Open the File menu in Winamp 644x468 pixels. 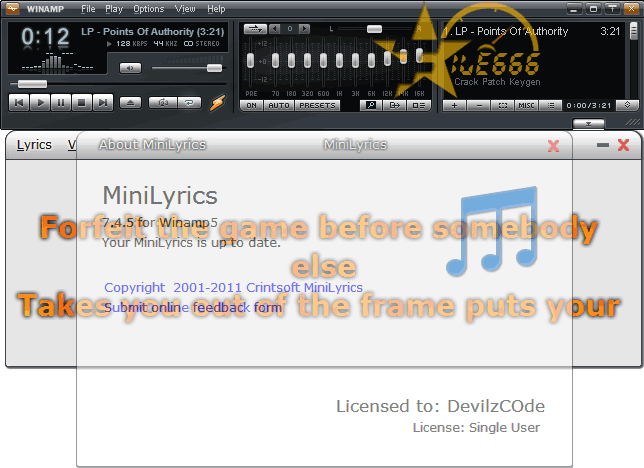[x=88, y=9]
